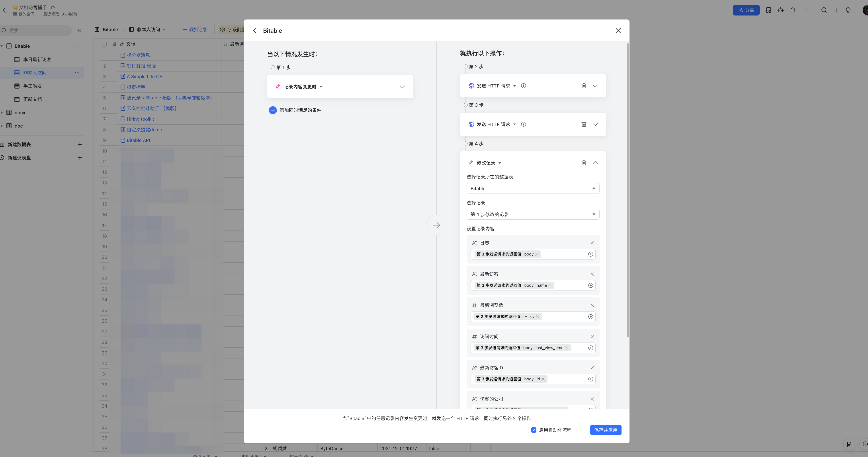The height and width of the screenshot is (457, 868).
Task: Open the 拆分发消息 document link
Action: [138, 55]
